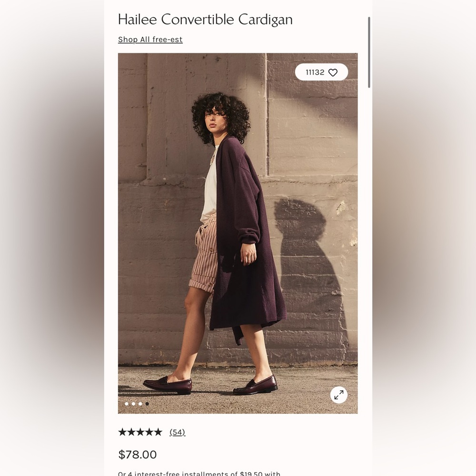
Task: Click the burgundy loafers in the product photo
Action: tap(210, 385)
